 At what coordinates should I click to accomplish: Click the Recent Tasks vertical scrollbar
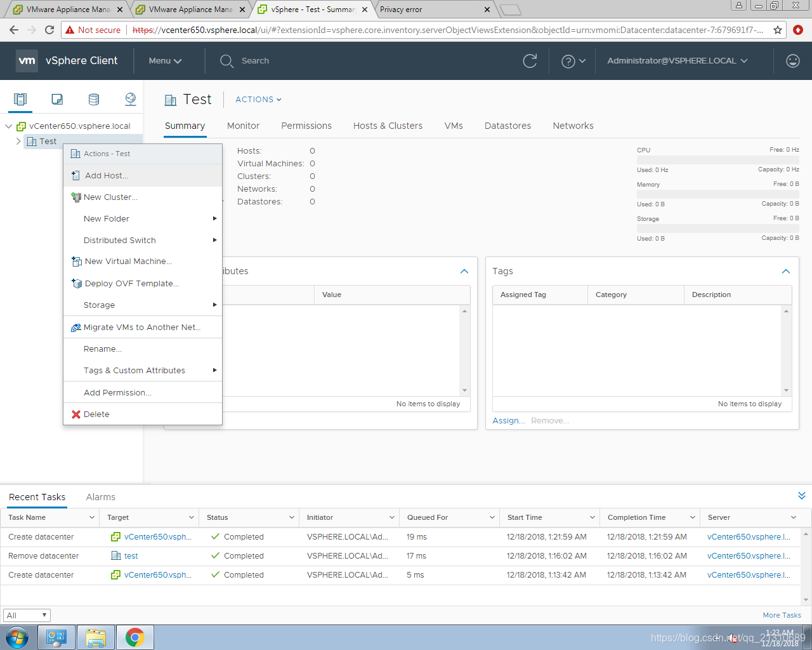coord(806,566)
